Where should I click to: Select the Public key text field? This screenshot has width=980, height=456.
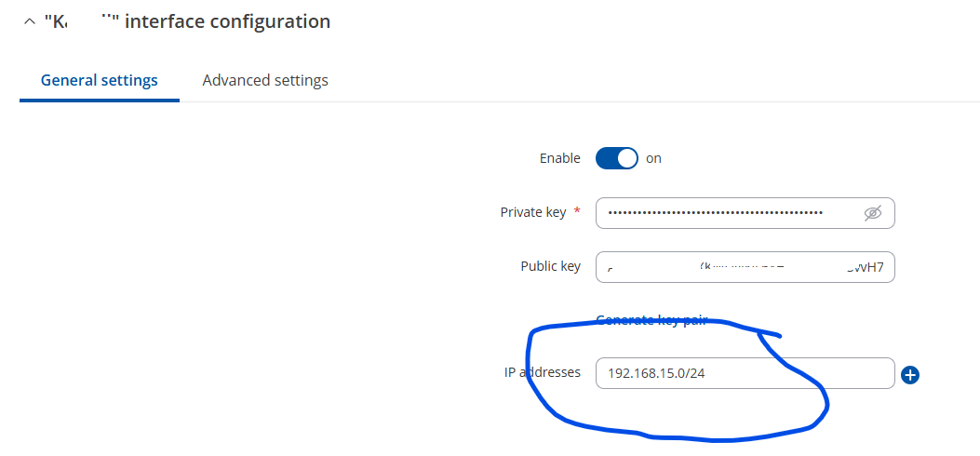[x=745, y=267]
